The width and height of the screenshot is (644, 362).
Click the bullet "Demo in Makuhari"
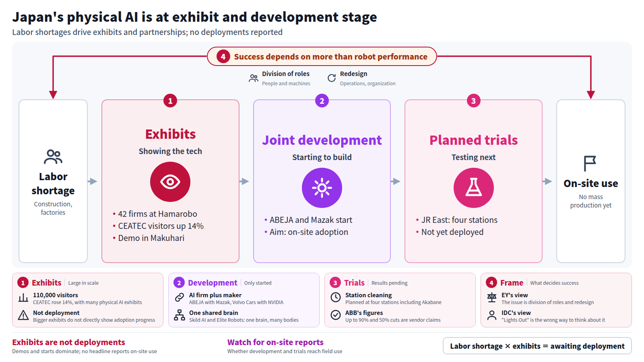(151, 238)
